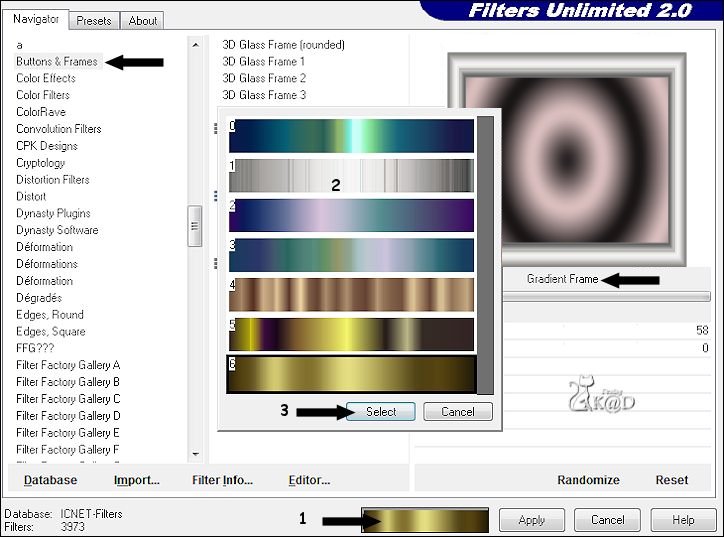Confirm gradient with Select button
The height and width of the screenshot is (537, 724).
point(381,411)
